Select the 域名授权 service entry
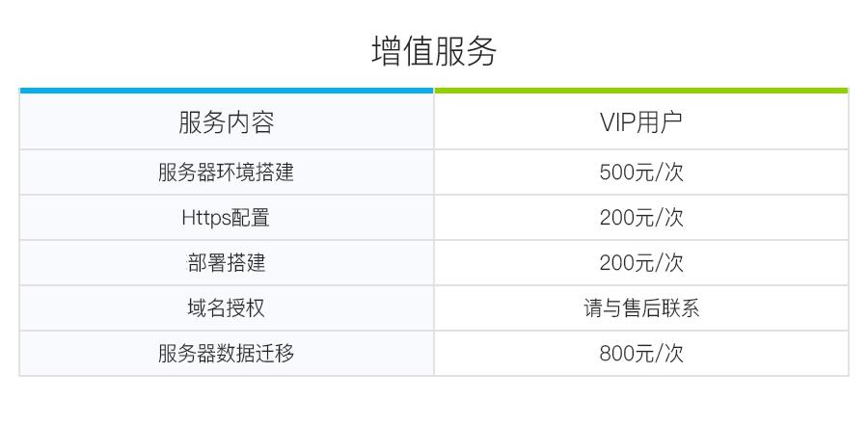This screenshot has height=426, width=868. pyautogui.click(x=227, y=308)
